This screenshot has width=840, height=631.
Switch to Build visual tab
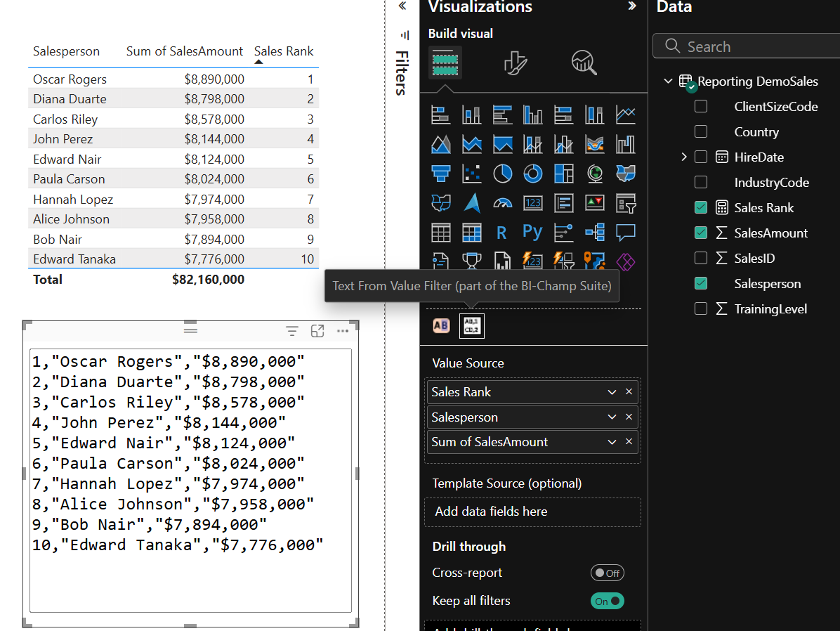(445, 63)
